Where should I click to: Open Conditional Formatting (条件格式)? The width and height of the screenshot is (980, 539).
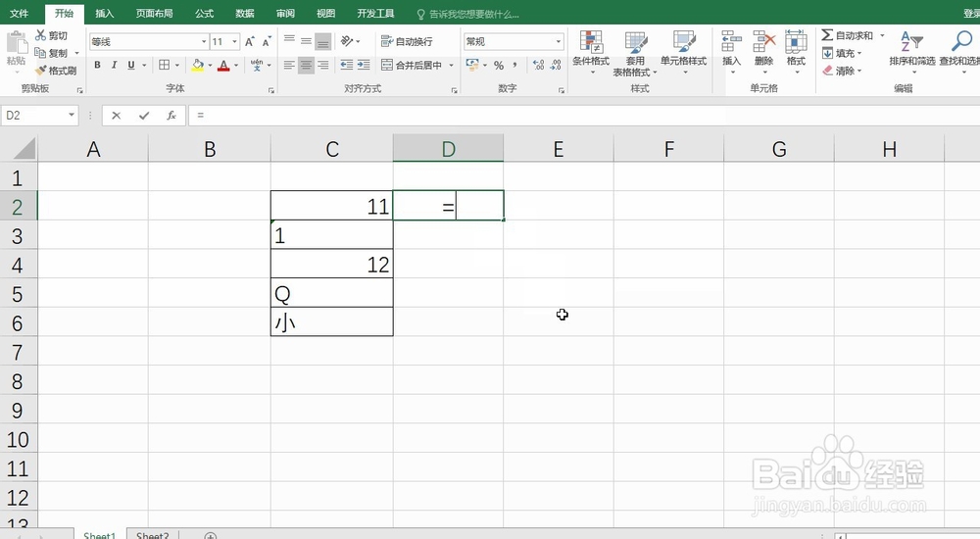click(591, 53)
